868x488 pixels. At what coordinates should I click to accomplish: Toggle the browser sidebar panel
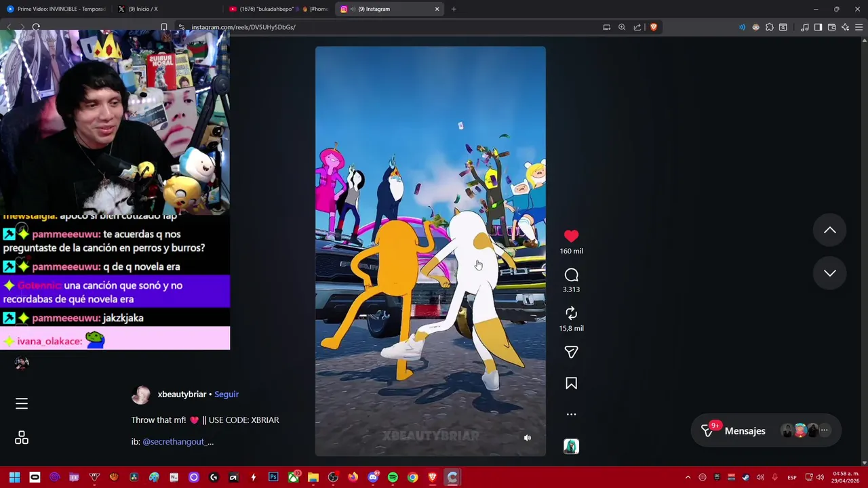[818, 27]
